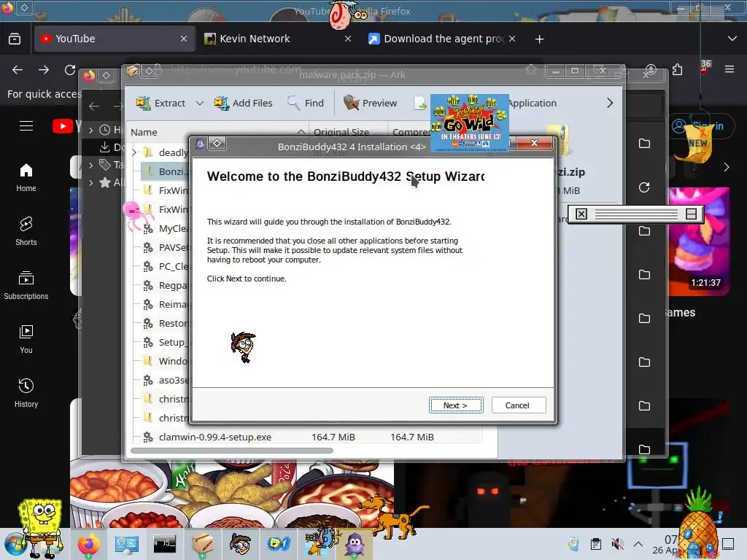Open YouTube History in the sidebar
This screenshot has width=747, height=560.
point(26,393)
